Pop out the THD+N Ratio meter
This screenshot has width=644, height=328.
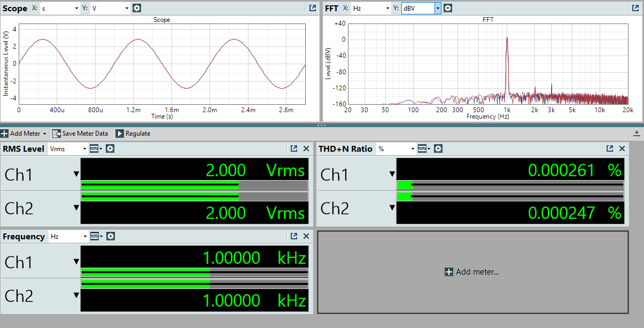(610, 149)
